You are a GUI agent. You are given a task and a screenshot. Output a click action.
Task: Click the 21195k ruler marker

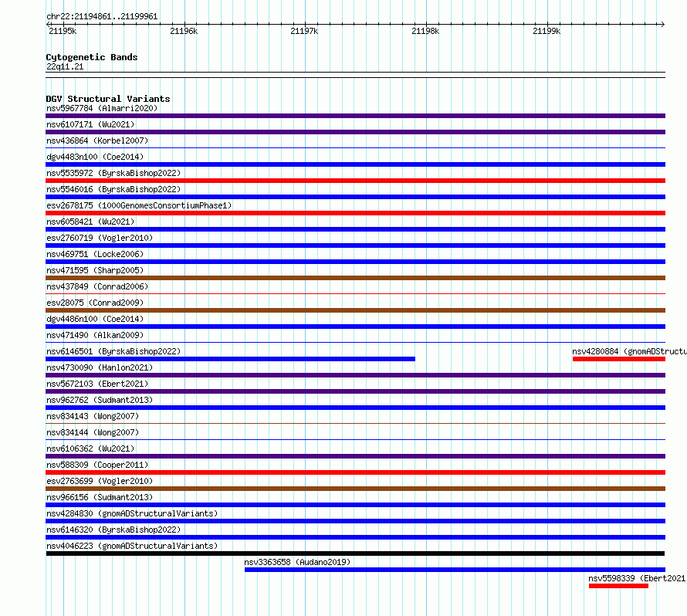click(x=63, y=31)
